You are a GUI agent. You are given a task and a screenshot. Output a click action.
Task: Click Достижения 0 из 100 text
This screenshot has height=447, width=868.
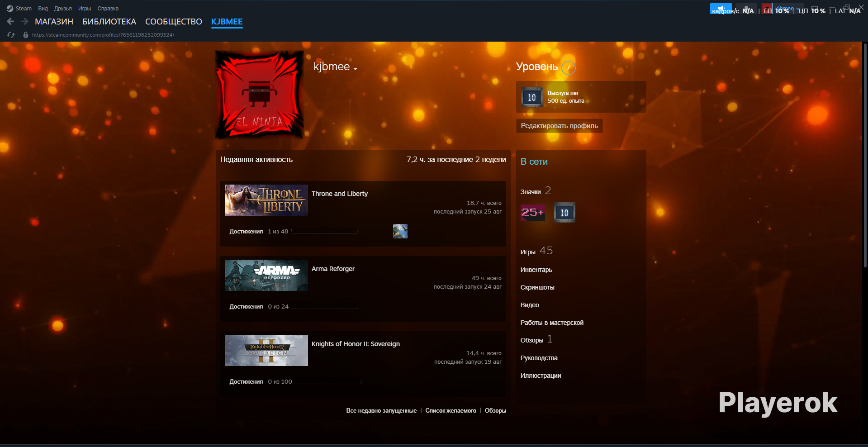coord(261,382)
